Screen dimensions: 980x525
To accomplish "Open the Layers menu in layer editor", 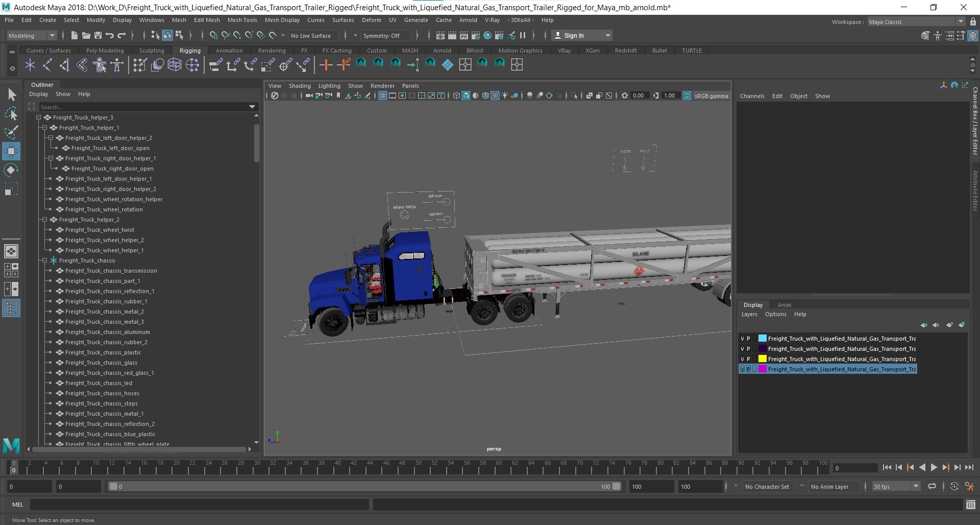I will [x=749, y=314].
